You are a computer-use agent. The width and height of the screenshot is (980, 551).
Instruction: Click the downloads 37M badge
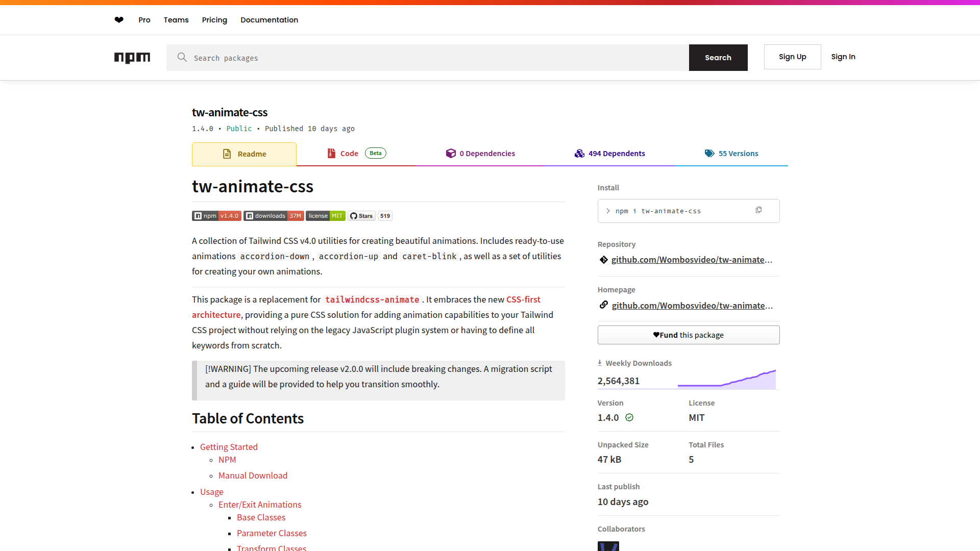click(274, 216)
